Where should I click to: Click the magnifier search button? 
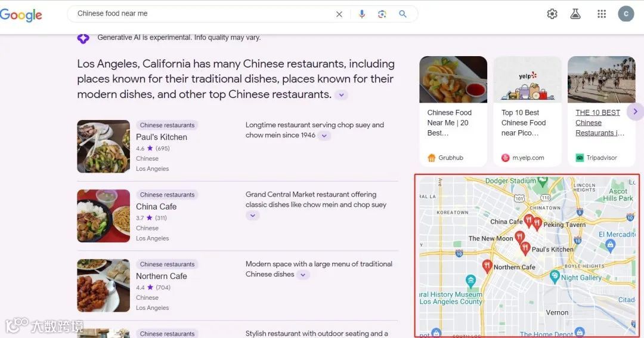[x=403, y=14]
